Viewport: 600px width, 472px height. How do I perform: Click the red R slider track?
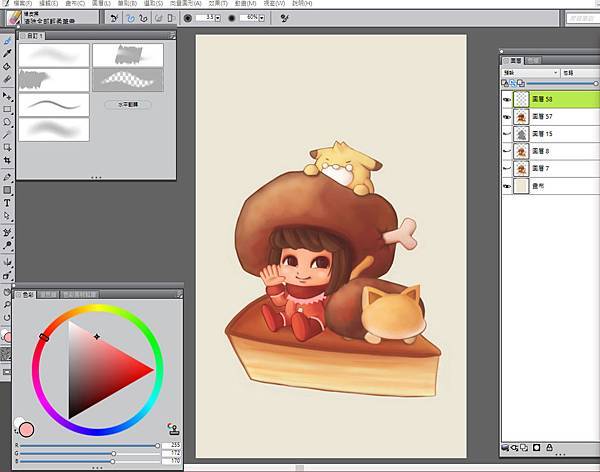click(x=89, y=446)
